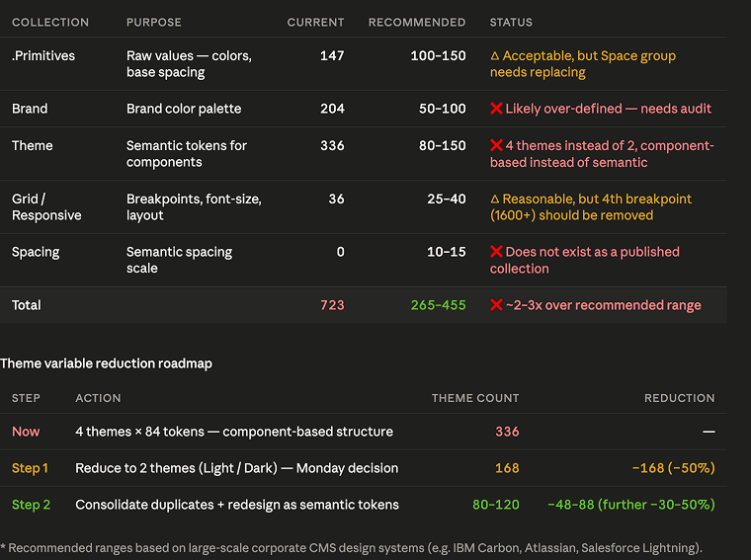Select the .Primitives collection name
This screenshot has width=751, height=560.
pyautogui.click(x=43, y=56)
